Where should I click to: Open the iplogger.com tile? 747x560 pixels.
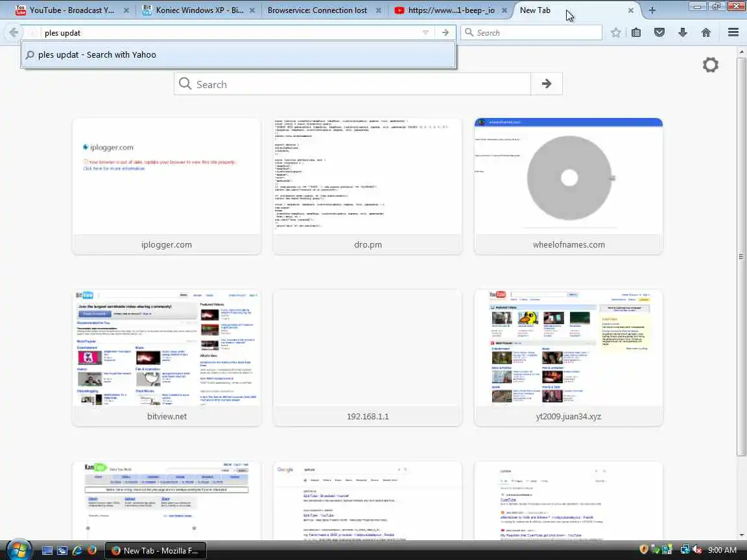click(x=167, y=186)
